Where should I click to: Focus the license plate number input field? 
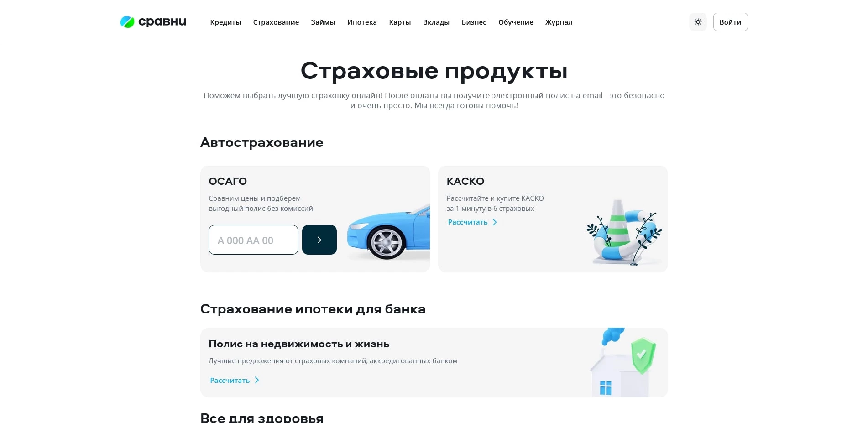[253, 240]
